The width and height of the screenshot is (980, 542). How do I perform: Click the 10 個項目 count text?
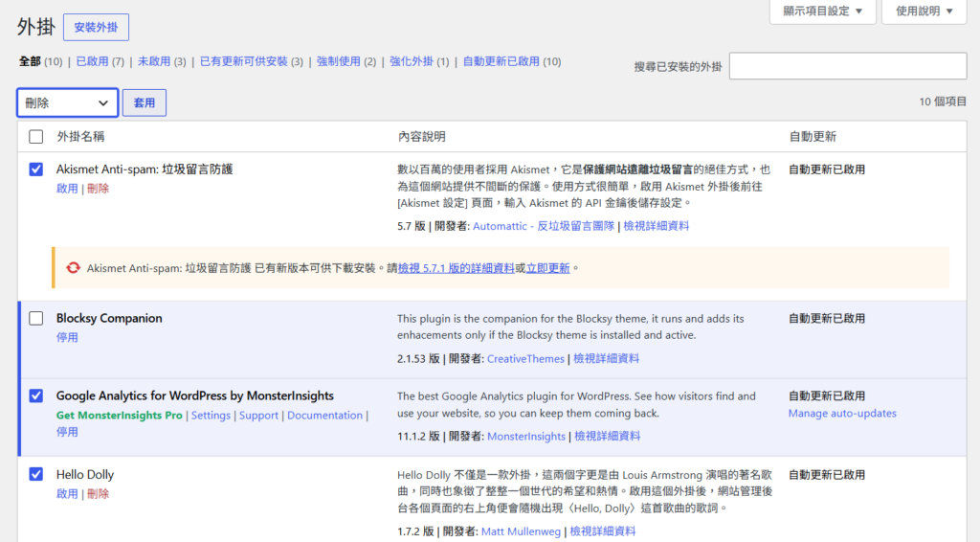943,102
